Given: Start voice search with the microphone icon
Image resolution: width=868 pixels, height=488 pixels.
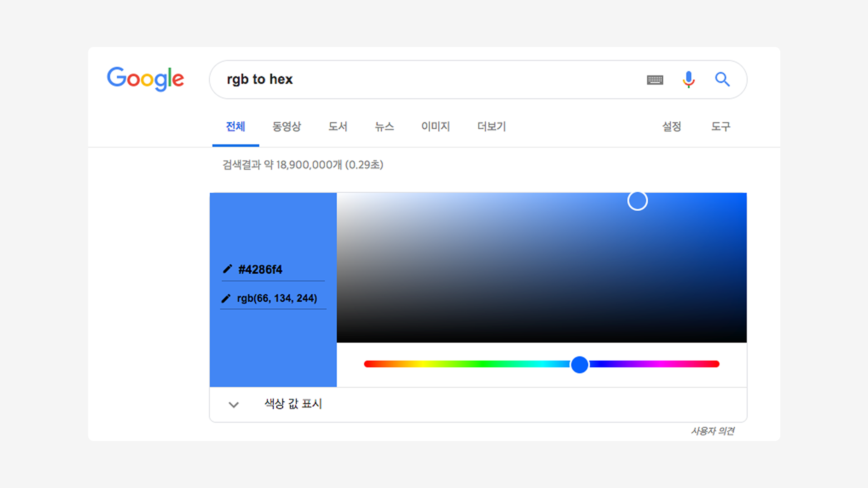Looking at the screenshot, I should [688, 80].
